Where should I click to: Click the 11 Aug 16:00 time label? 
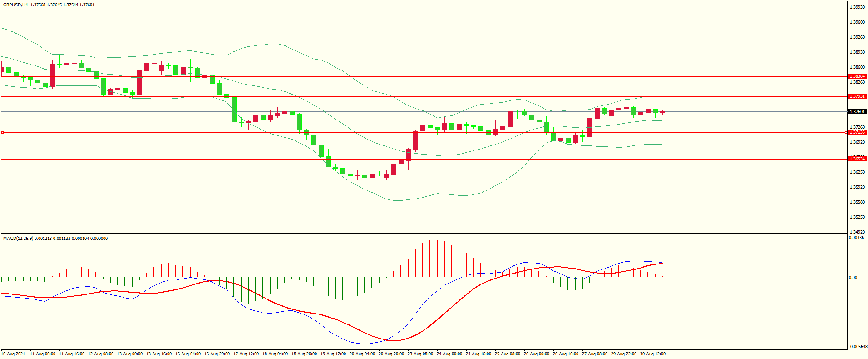pyautogui.click(x=72, y=354)
